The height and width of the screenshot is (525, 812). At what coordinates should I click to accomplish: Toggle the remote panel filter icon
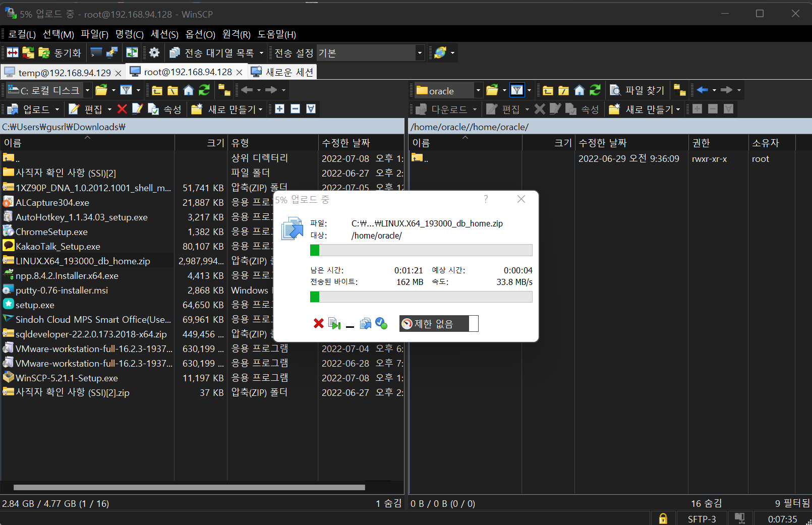click(517, 90)
